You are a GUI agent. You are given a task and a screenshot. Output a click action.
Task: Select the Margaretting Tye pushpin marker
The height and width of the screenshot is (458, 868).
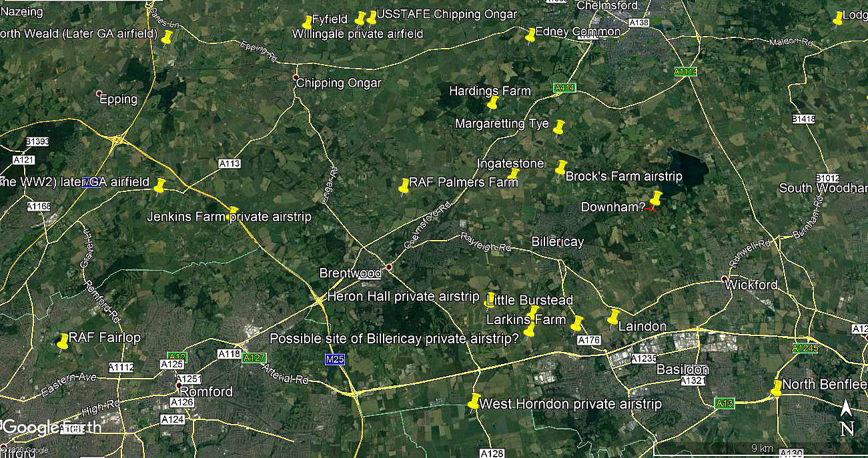(x=558, y=127)
